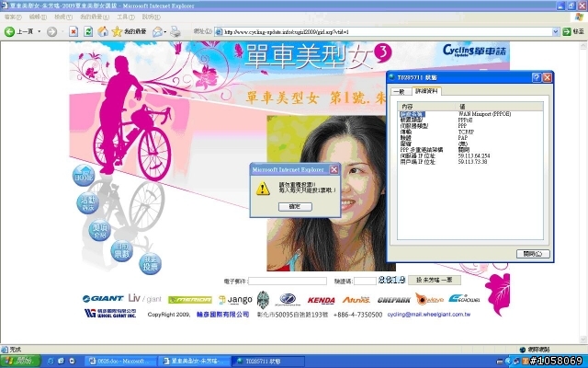This screenshot has width=588, height=368.
Task: Click the verification code (驗證碼) input box
Action: point(366,281)
